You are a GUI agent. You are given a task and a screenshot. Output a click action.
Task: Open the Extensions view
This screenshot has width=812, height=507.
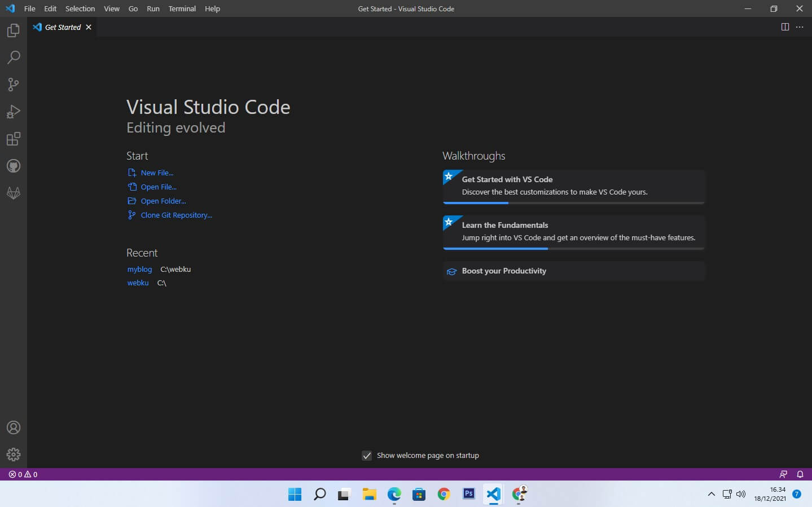(x=13, y=139)
